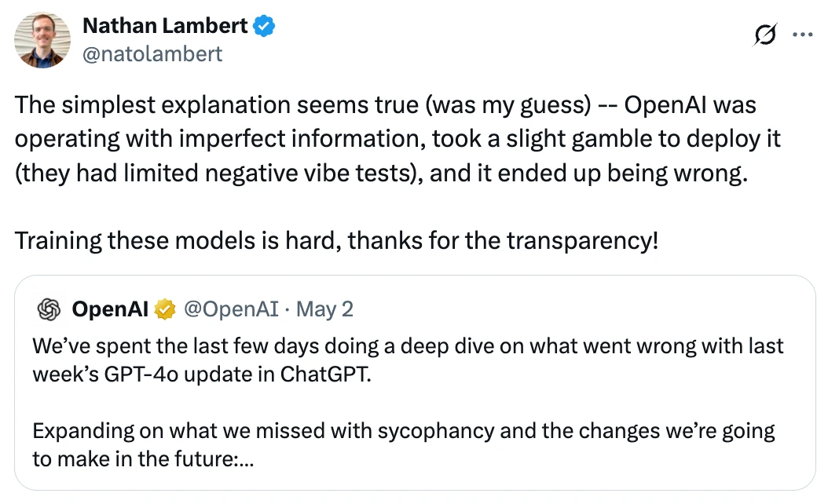Open Nathan Lambert's profile photo
828x504 pixels.
(x=42, y=41)
